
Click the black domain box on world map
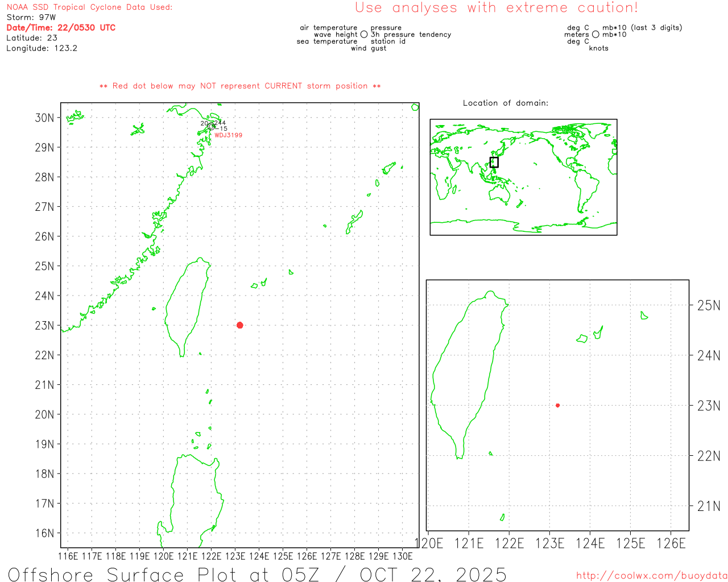pos(494,162)
